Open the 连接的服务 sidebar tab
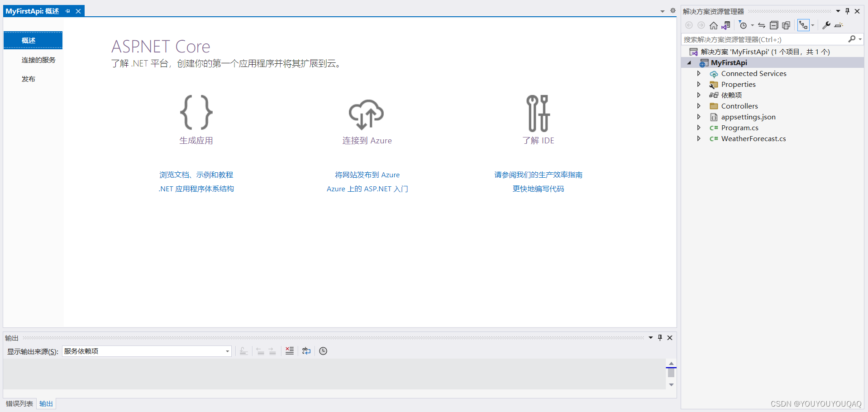This screenshot has width=868, height=412. 38,60
